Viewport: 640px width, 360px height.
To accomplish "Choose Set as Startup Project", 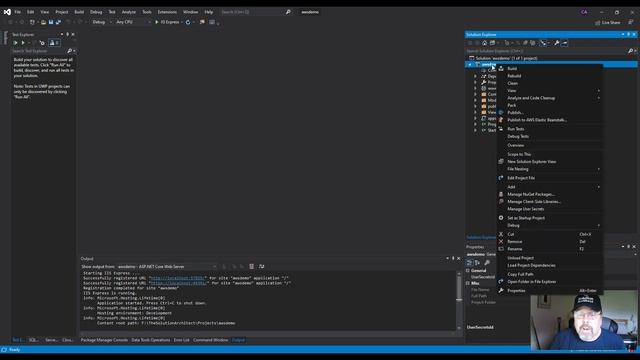I will click(549, 218).
